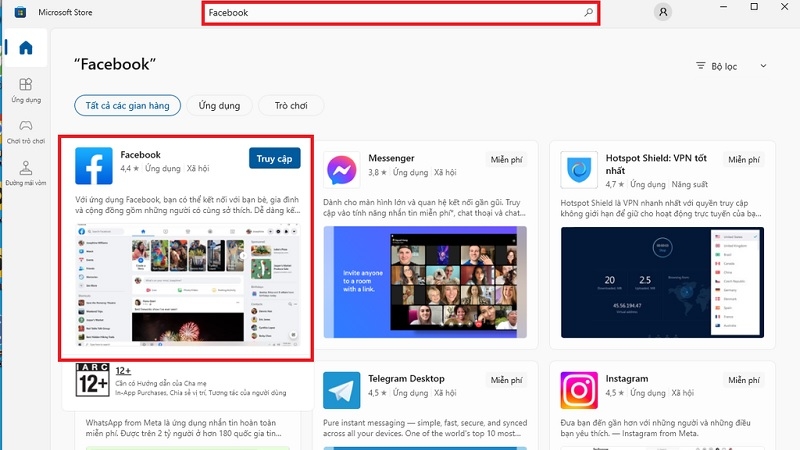The image size is (800, 450).
Task: Open the Telegram Desktop title
Action: (406, 379)
